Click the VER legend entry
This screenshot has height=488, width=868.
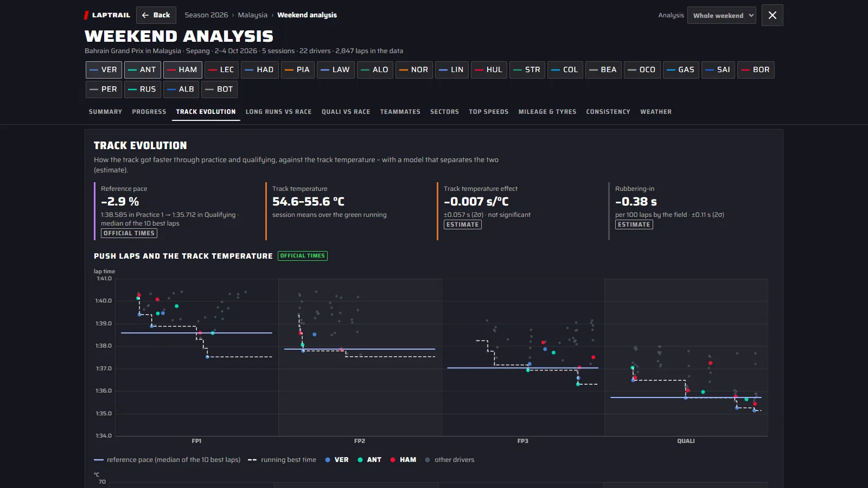pyautogui.click(x=337, y=460)
